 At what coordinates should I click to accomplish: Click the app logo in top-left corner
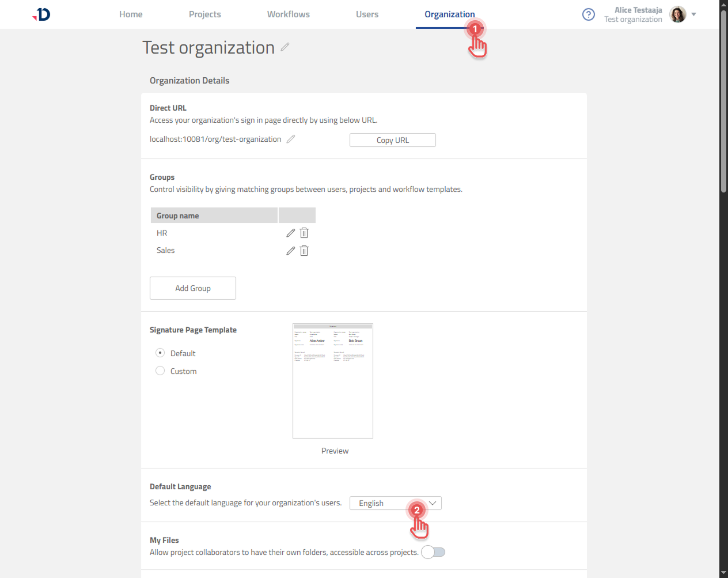42,14
